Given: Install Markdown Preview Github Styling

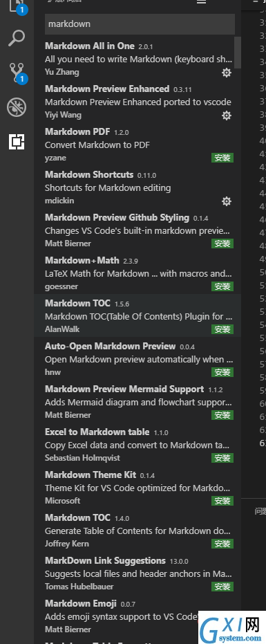Looking at the screenshot, I should tap(222, 243).
